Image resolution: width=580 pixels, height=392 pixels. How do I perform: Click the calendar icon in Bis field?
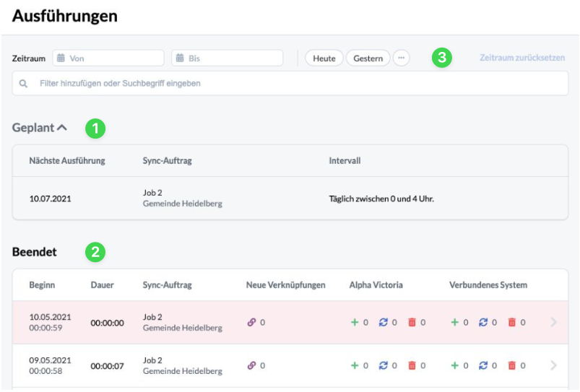coord(180,58)
